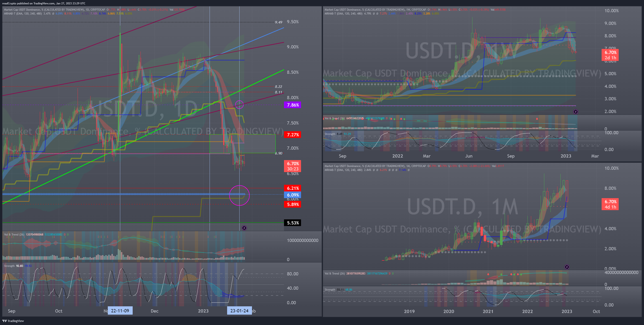Open the weekly chart MRHAB-T indicator legend

point(343,14)
